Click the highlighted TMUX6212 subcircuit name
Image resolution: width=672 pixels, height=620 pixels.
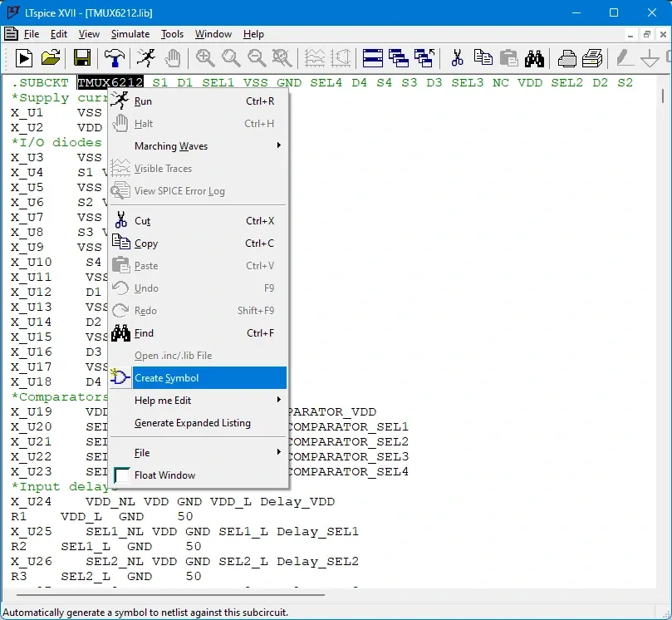coord(110,82)
